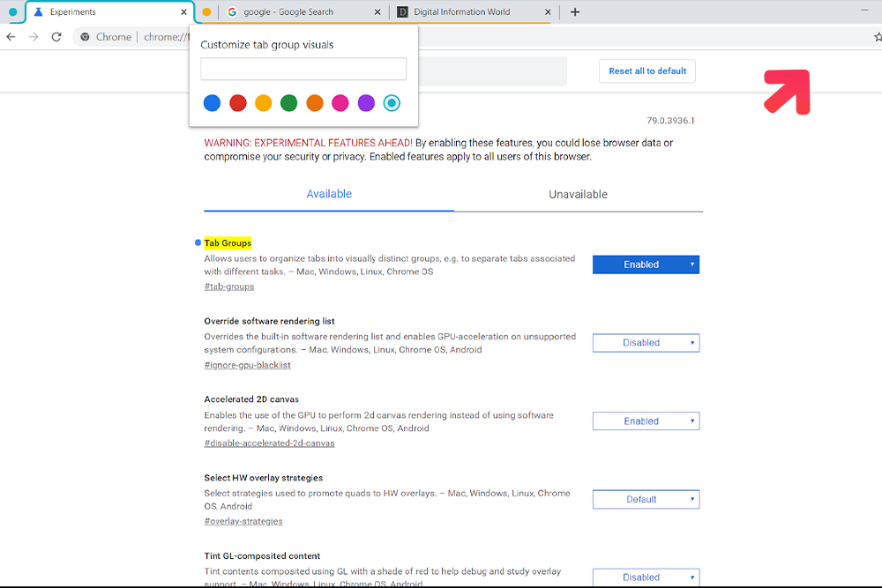This screenshot has height=588, width=882.
Task: Close the Experiments tab
Action: pos(183,11)
